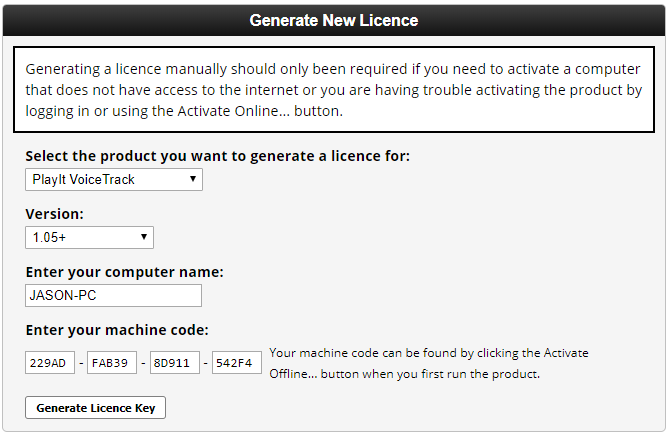This screenshot has height=435, width=671.
Task: Focus the machine code box containing 542F4
Action: pyautogui.click(x=237, y=363)
